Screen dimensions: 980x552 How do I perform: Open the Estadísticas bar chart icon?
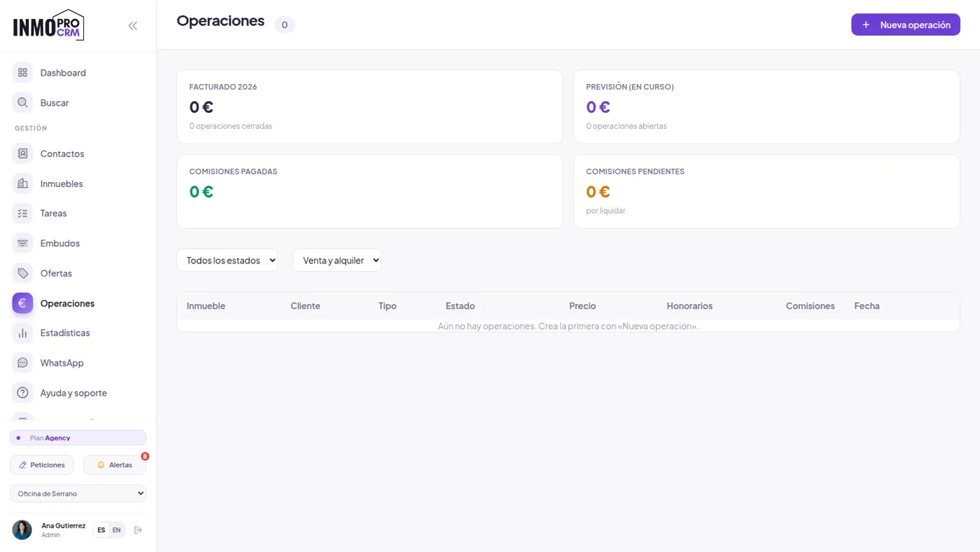pyautogui.click(x=22, y=333)
